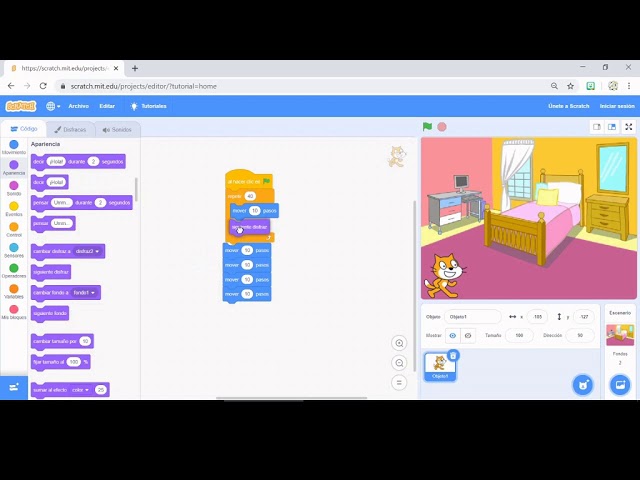Select the Mis bloques category
640x480 pixels.
14,312
